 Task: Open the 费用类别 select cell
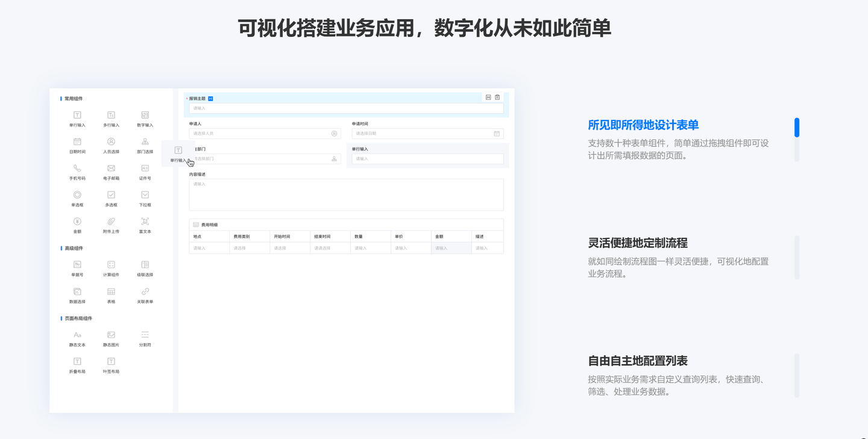(x=250, y=248)
